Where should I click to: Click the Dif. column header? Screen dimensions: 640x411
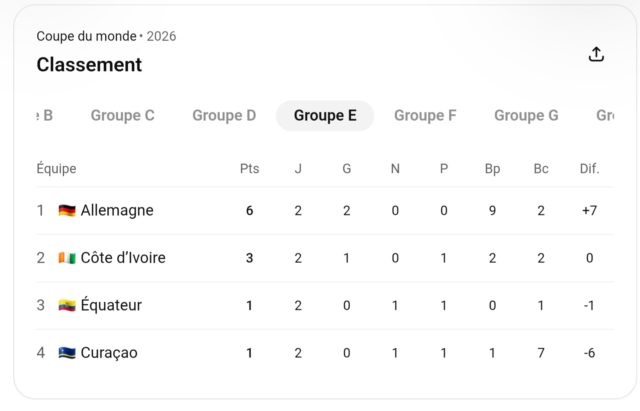(589, 169)
